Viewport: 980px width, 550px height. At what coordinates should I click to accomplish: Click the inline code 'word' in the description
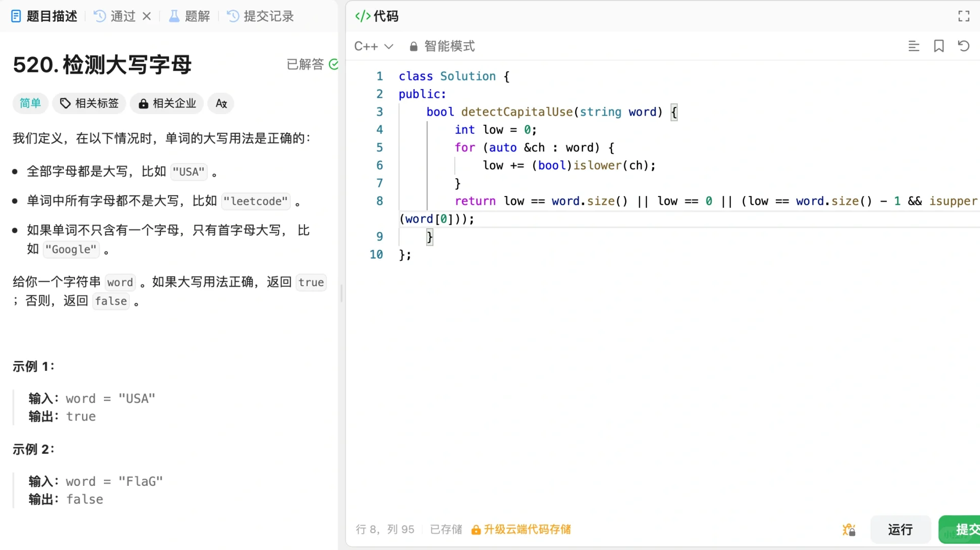[120, 283]
